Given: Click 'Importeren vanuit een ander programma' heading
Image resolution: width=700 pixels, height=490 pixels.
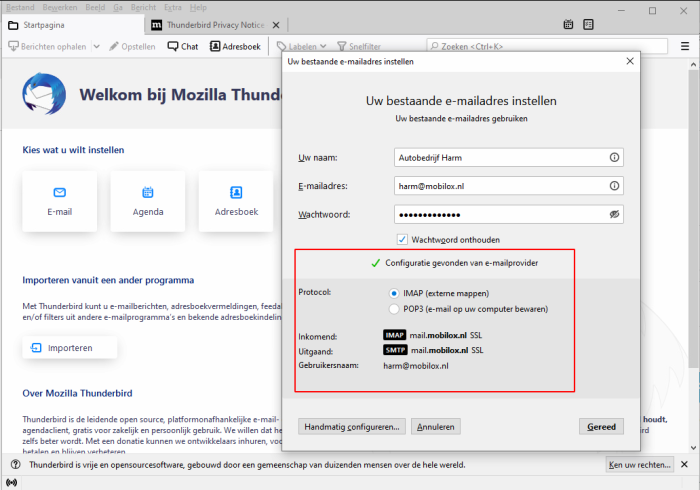Looking at the screenshot, I should pos(108,280).
